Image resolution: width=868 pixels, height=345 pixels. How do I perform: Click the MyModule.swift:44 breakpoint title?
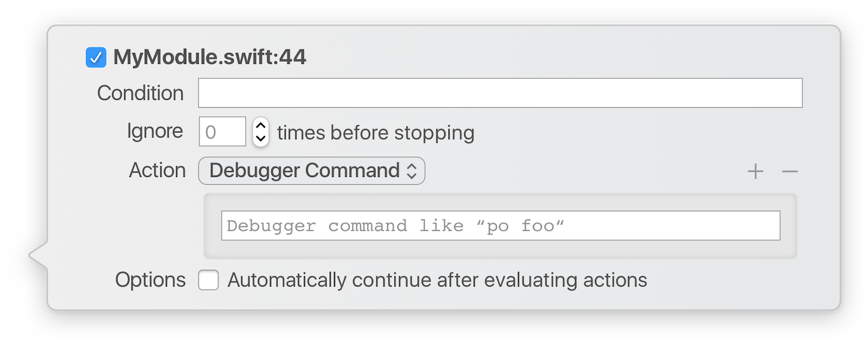click(x=210, y=58)
